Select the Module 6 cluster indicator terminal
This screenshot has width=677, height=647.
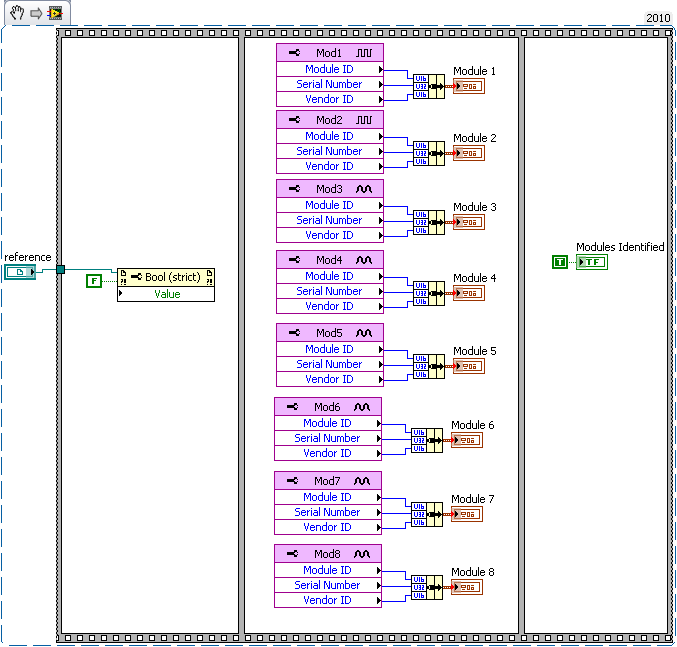pos(467,440)
